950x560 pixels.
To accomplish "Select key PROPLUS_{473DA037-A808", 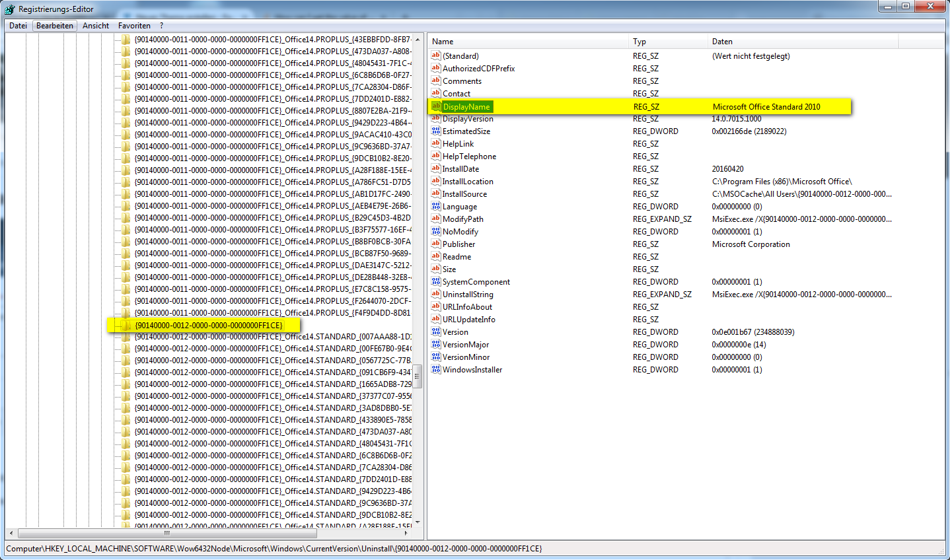I will (x=273, y=51).
